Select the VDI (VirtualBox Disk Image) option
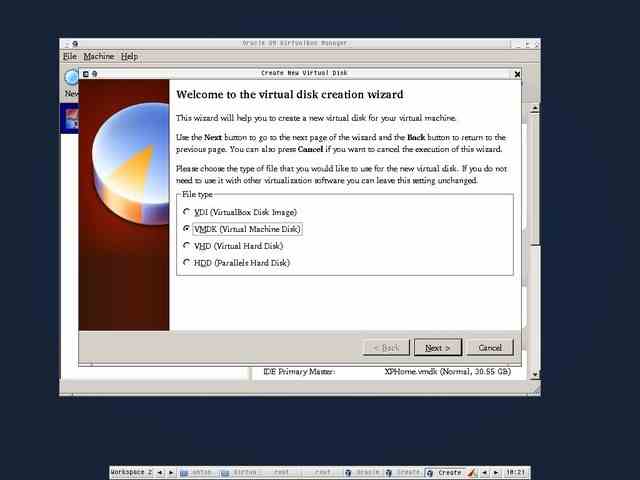Screen dimensions: 640x480 pos(240,212)
